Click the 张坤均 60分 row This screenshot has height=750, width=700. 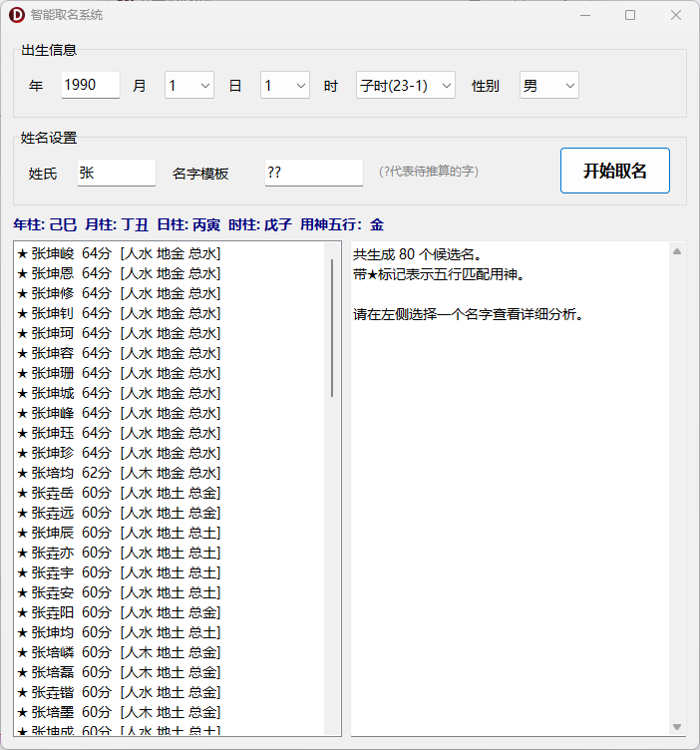point(170,632)
